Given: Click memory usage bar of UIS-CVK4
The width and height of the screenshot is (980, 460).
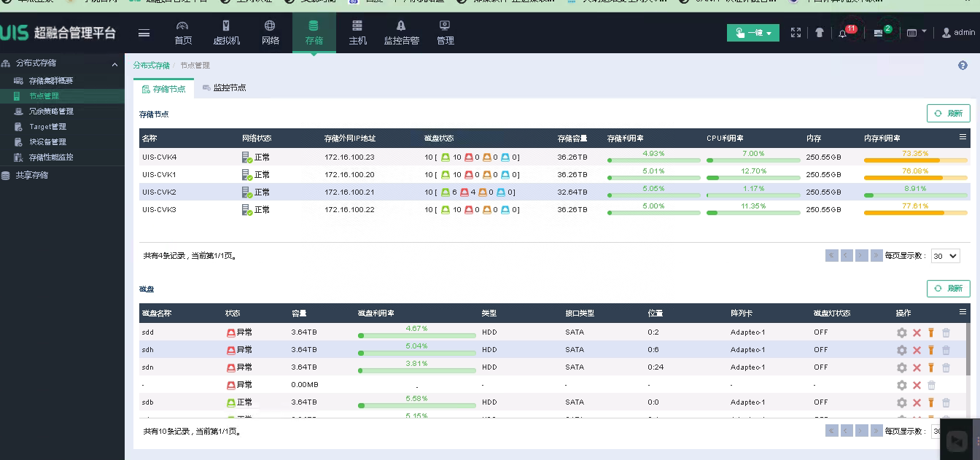Looking at the screenshot, I should point(915,160).
